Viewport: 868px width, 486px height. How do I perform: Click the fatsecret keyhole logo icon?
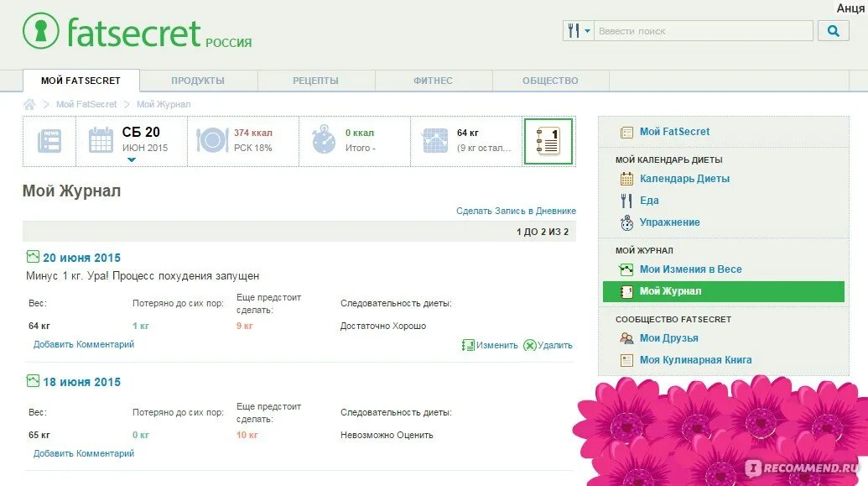point(40,30)
